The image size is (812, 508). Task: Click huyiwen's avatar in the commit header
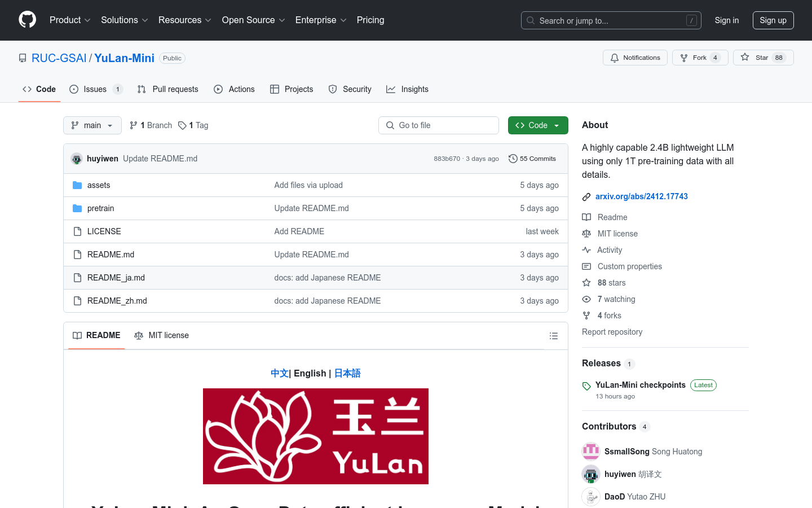77,159
